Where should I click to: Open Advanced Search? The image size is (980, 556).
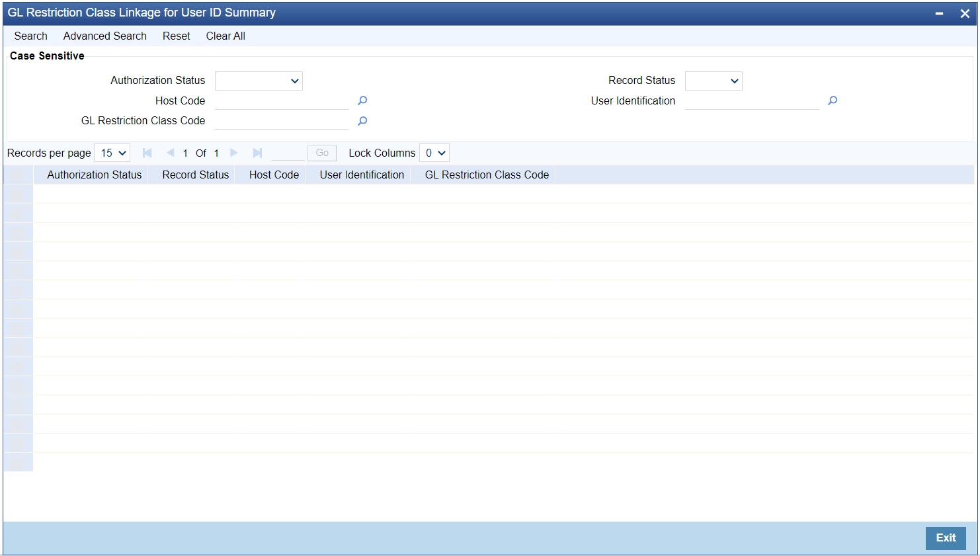pyautogui.click(x=105, y=36)
